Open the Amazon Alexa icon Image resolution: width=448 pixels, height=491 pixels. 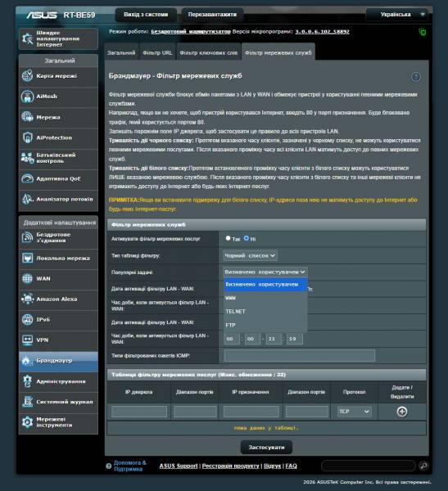coord(27,299)
